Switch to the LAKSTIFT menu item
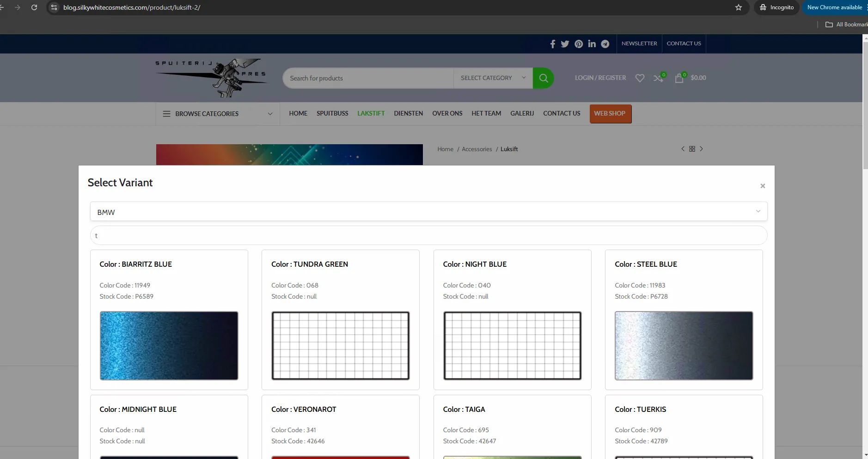Viewport: 868px width, 459px height. tap(372, 113)
